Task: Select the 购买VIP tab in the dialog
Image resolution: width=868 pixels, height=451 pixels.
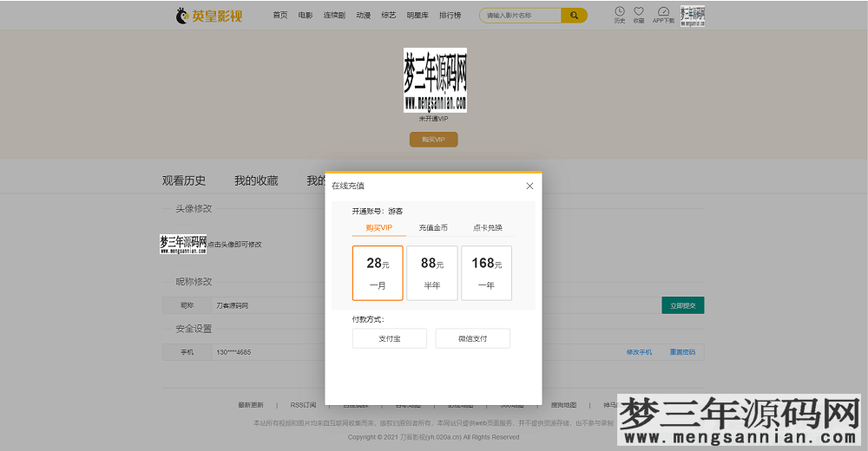Action: click(379, 227)
